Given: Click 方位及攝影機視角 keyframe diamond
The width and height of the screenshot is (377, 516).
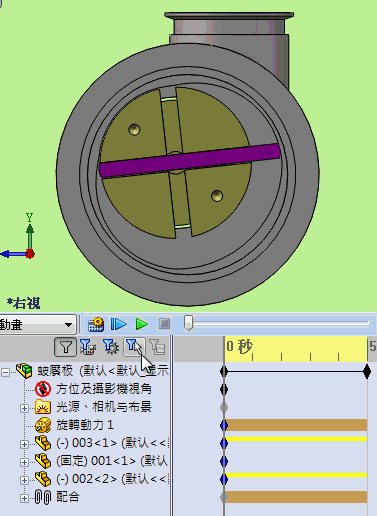Looking at the screenshot, I should click(x=224, y=389).
